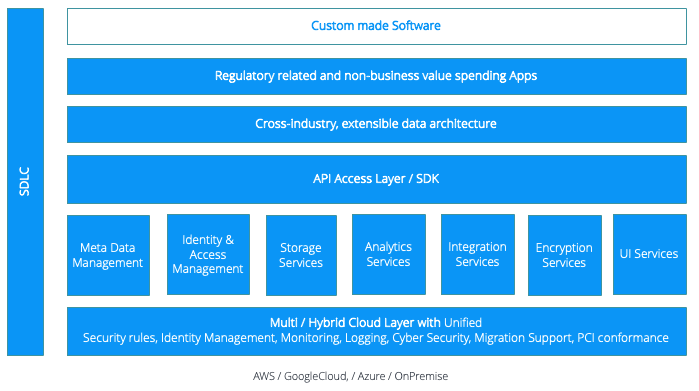This screenshot has width=699, height=391.
Task: Click the AWS / GoogleCloud / Azure / OnPremise caption
Action: pyautogui.click(x=350, y=376)
